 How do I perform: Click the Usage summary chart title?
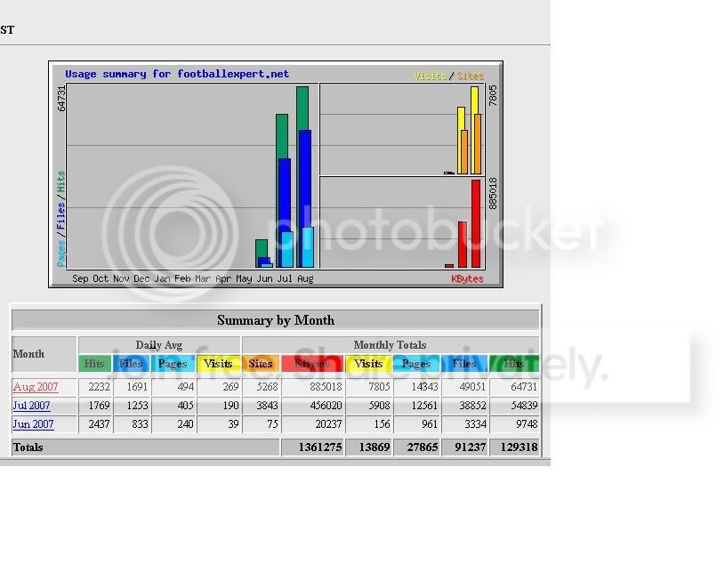tap(177, 74)
